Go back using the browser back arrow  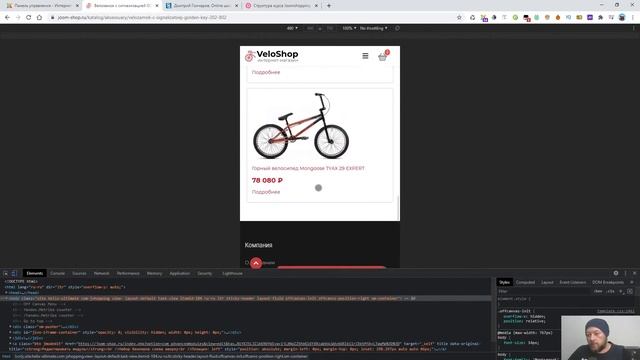coord(7,18)
